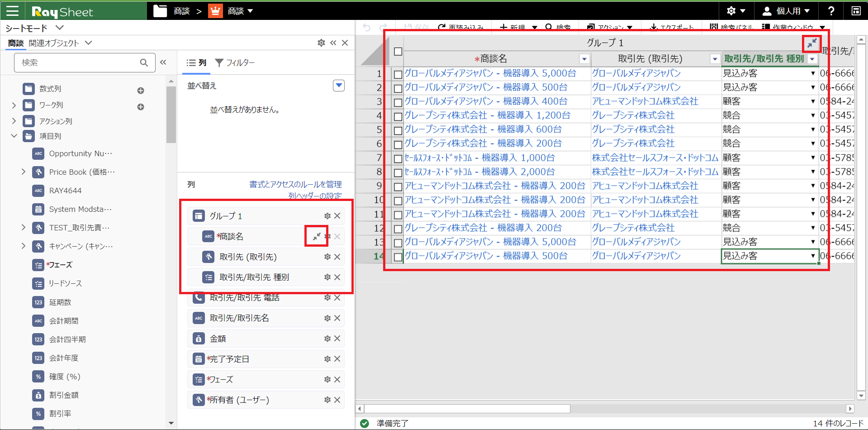The height and width of the screenshot is (430, 868).
Task: Open the row 8 セールスフォース 機器導入 2,000台 link
Action: (479, 172)
